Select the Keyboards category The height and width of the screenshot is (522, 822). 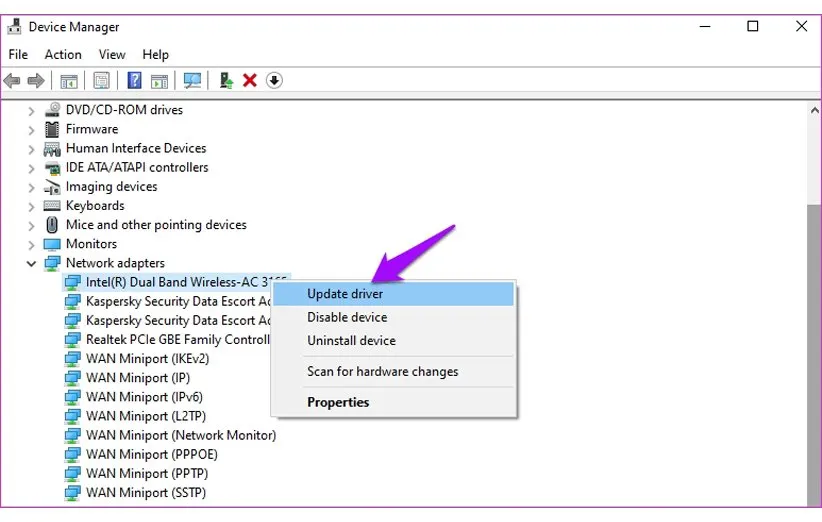pos(95,206)
